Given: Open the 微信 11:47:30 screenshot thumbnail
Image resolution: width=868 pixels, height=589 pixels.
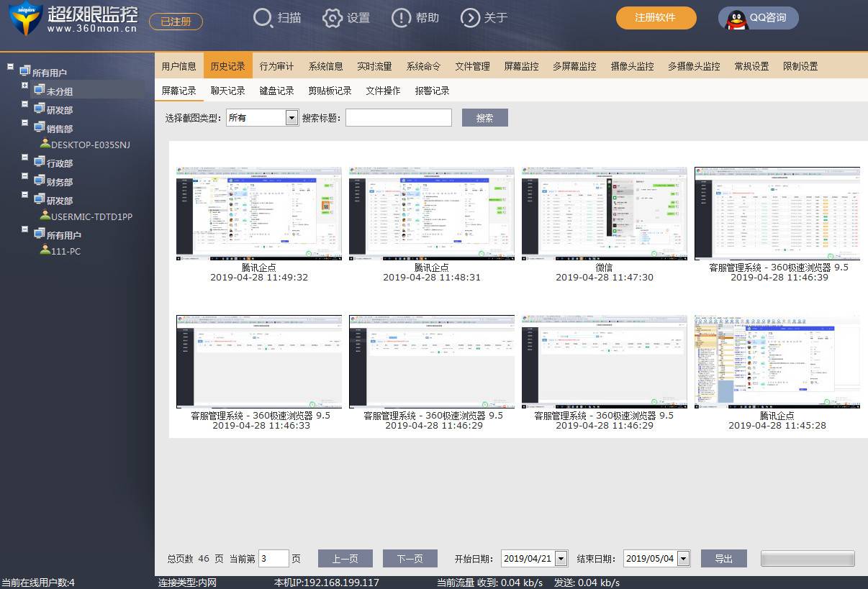Looking at the screenshot, I should coord(605,214).
